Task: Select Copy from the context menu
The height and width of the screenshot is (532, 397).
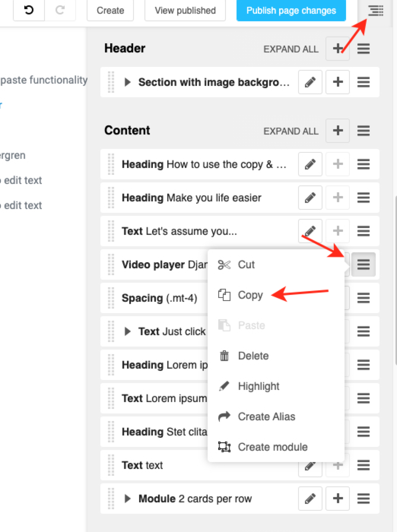Action: pyautogui.click(x=250, y=295)
